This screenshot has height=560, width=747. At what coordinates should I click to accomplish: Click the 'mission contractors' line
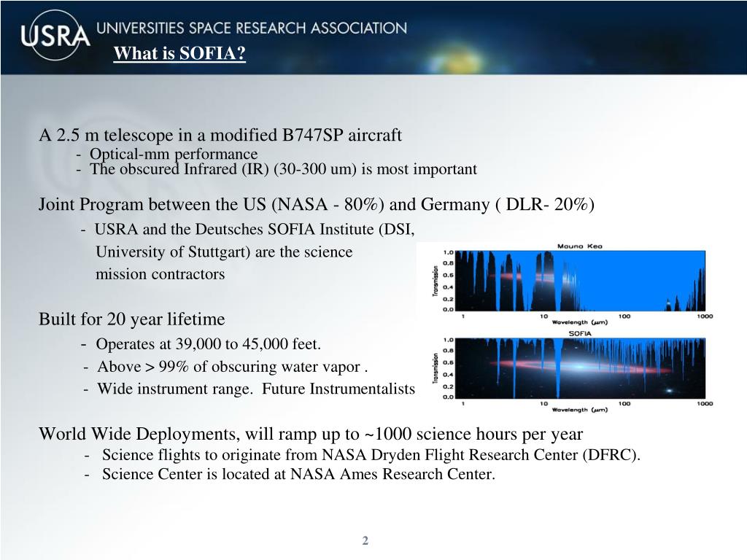point(160,274)
